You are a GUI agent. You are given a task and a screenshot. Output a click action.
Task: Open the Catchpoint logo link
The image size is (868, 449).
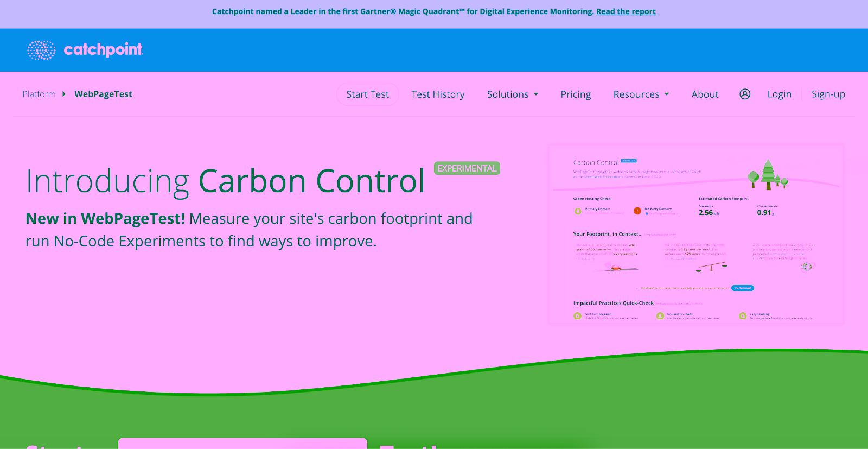pyautogui.click(x=85, y=50)
